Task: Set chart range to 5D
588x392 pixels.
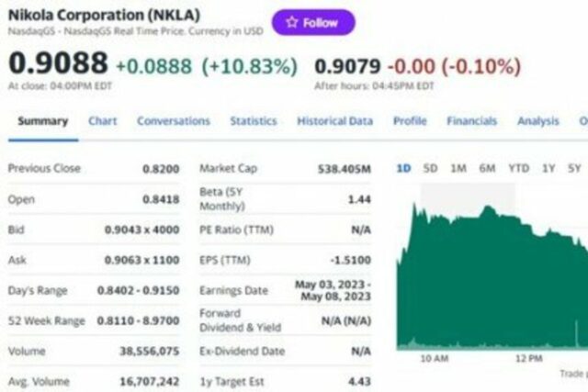Action: pyautogui.click(x=430, y=168)
